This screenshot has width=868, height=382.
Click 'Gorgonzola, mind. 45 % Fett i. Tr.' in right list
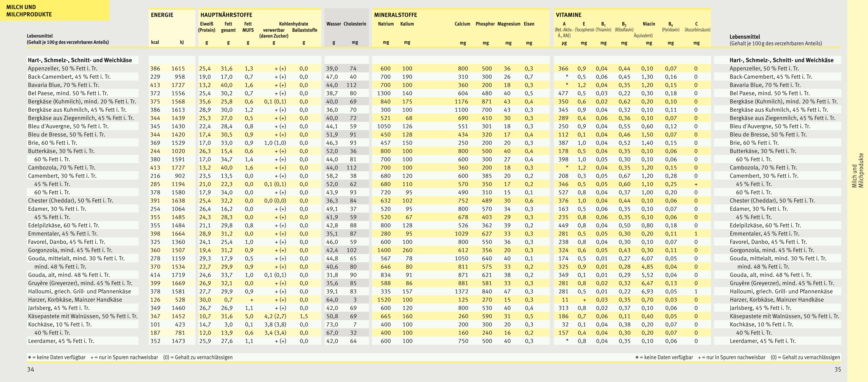772,250
